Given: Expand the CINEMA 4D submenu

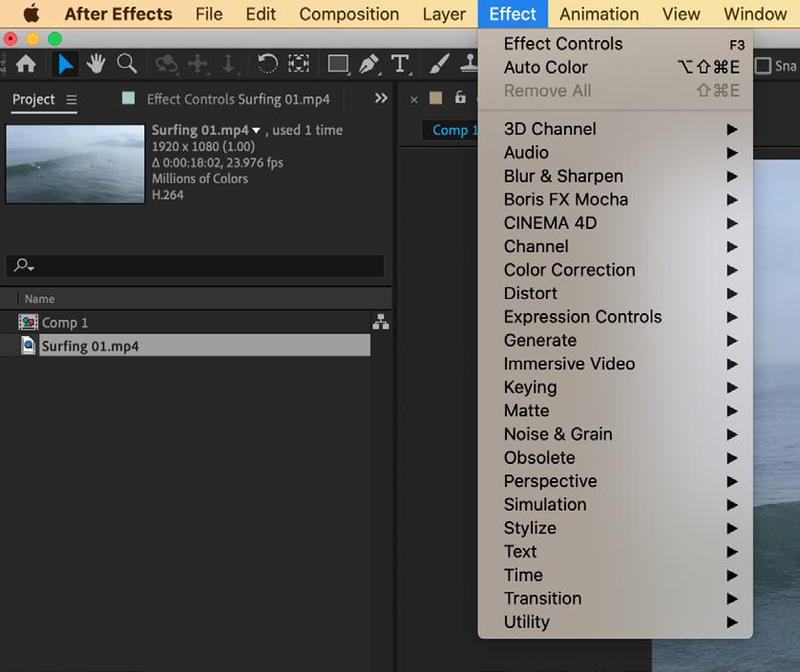Looking at the screenshot, I should [616, 223].
